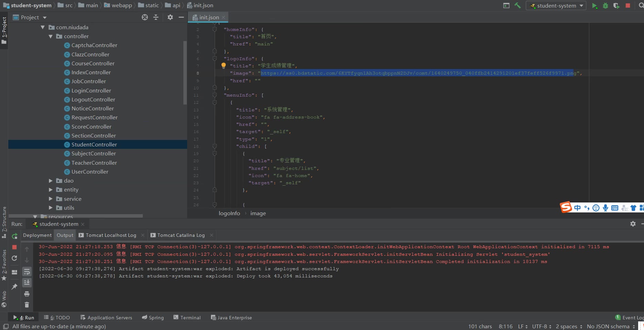Image resolution: width=644 pixels, height=330 pixels.
Task: Expand the service folder
Action: click(51, 199)
